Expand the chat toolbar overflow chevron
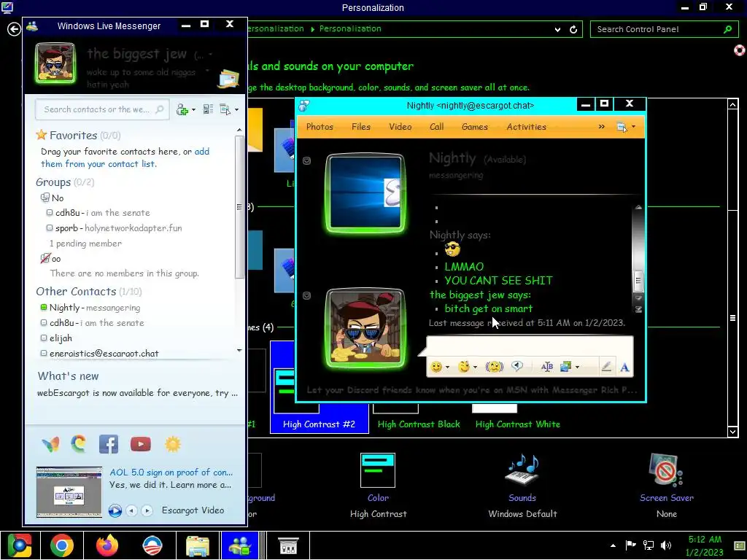Screen dimensions: 747x560 click(x=601, y=127)
